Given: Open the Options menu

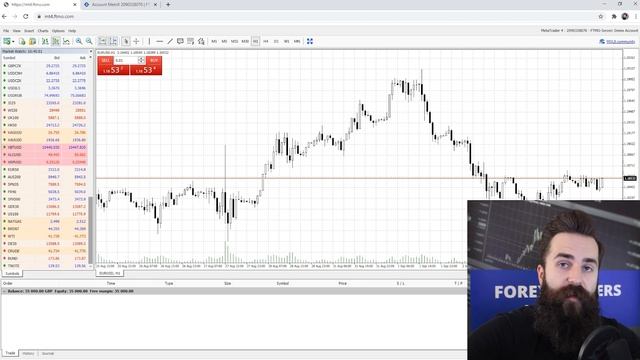Looking at the screenshot, I should pos(58,31).
